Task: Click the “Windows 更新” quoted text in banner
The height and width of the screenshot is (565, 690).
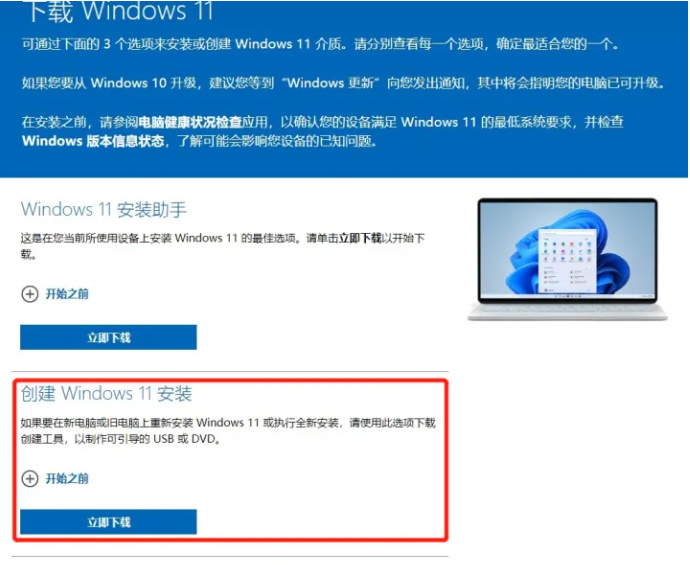Action: click(x=331, y=83)
